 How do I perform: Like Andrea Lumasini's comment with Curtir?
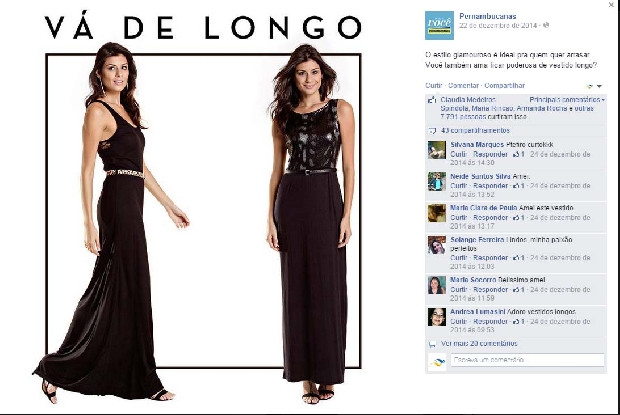pos(458,322)
